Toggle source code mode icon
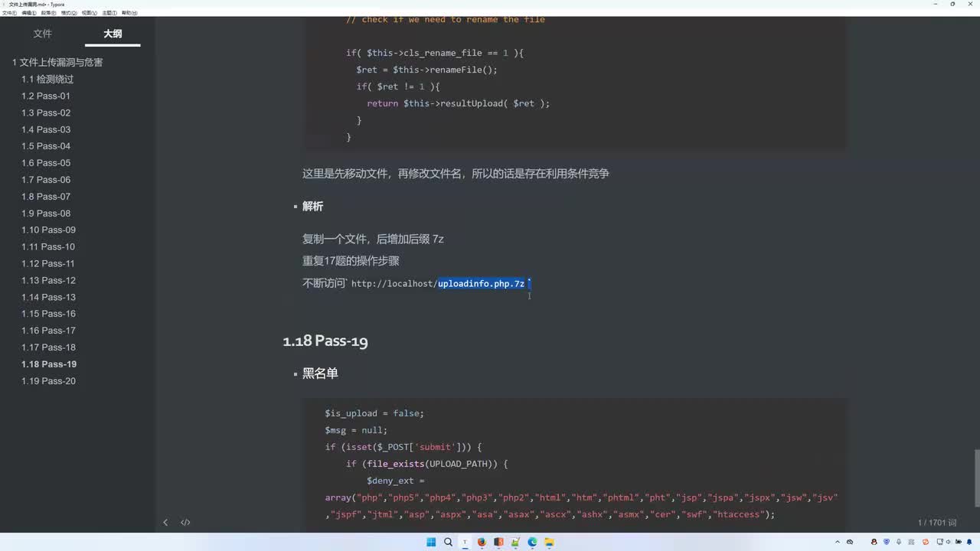 [185, 523]
